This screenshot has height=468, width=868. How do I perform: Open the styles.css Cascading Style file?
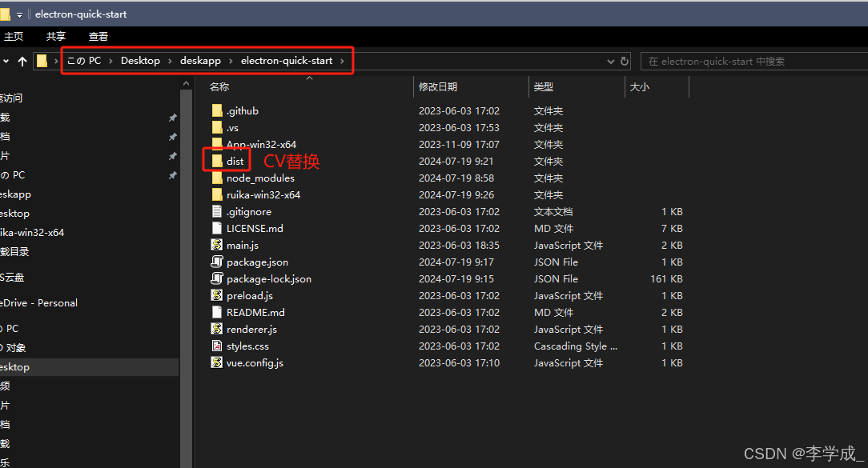pyautogui.click(x=247, y=346)
